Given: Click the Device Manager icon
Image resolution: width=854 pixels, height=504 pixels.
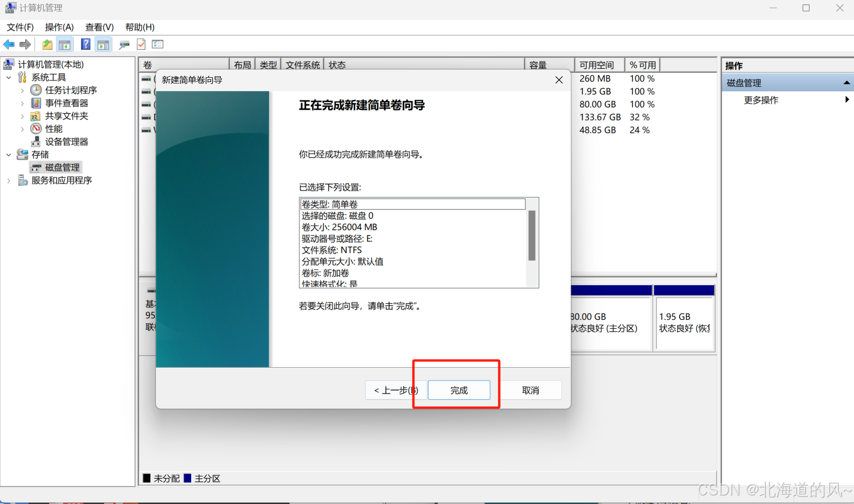Looking at the screenshot, I should point(36,141).
